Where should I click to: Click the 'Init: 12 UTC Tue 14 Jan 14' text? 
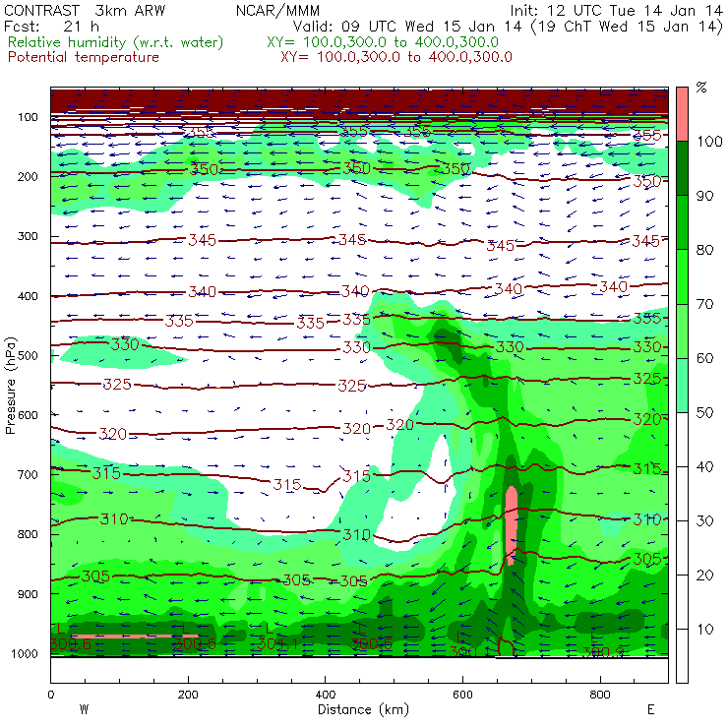pos(616,10)
